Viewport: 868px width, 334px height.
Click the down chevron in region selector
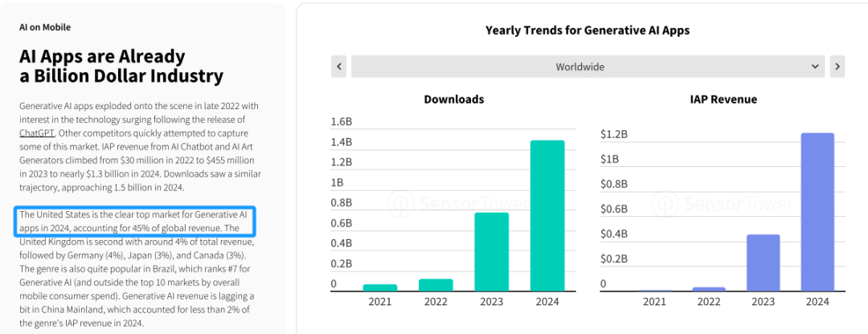pyautogui.click(x=815, y=67)
